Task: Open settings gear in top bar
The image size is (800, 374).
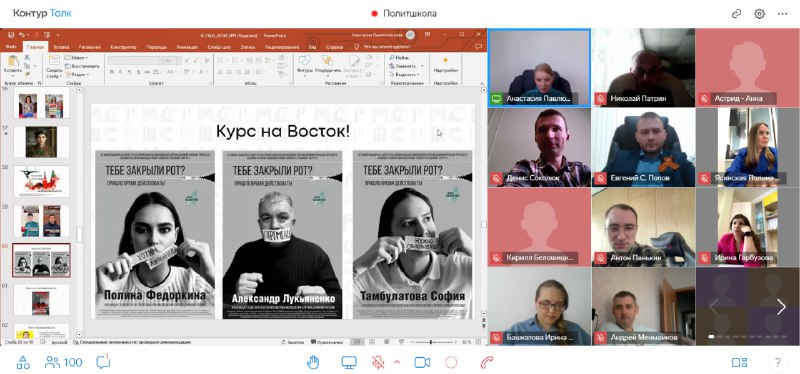Action: pos(760,14)
